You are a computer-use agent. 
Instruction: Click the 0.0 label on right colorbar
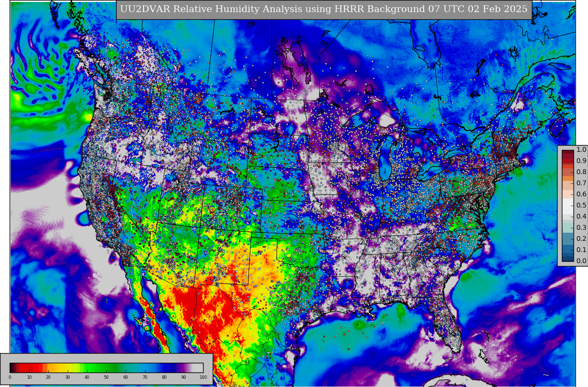pyautogui.click(x=581, y=261)
